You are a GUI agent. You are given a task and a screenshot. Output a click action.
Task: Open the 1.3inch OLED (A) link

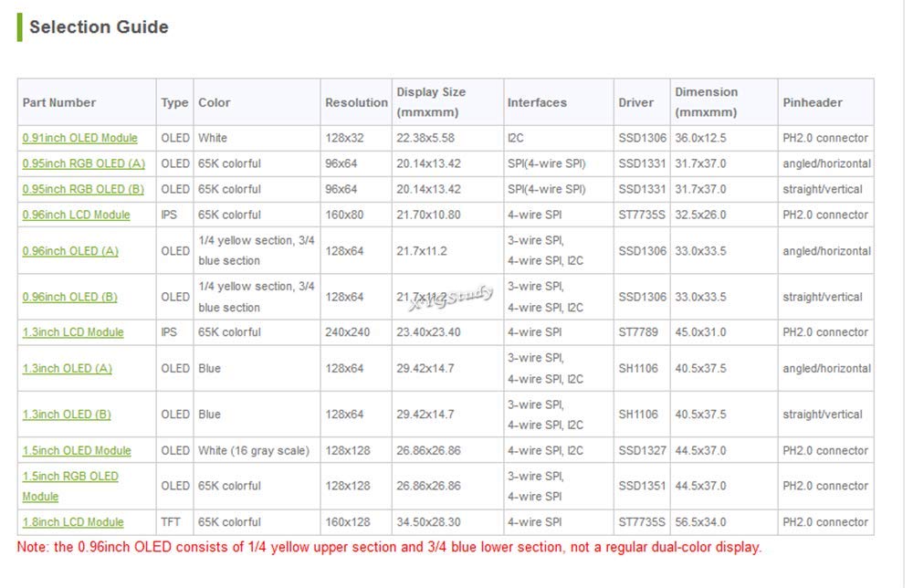pyautogui.click(x=67, y=369)
